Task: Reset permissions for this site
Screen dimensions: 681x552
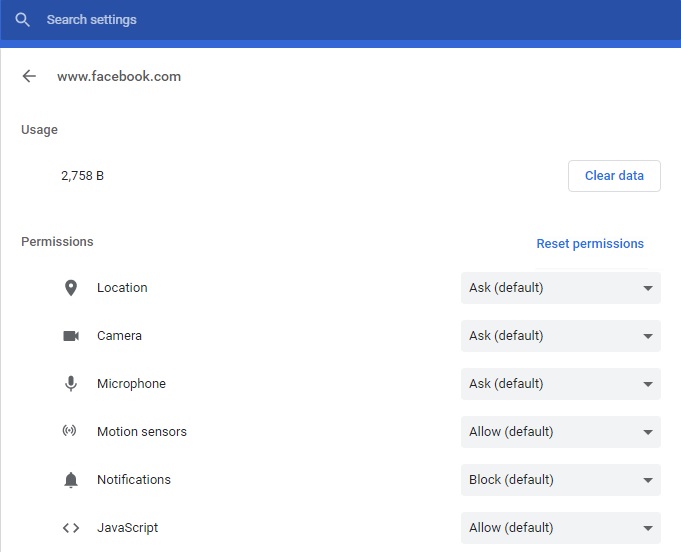Action: click(x=590, y=244)
